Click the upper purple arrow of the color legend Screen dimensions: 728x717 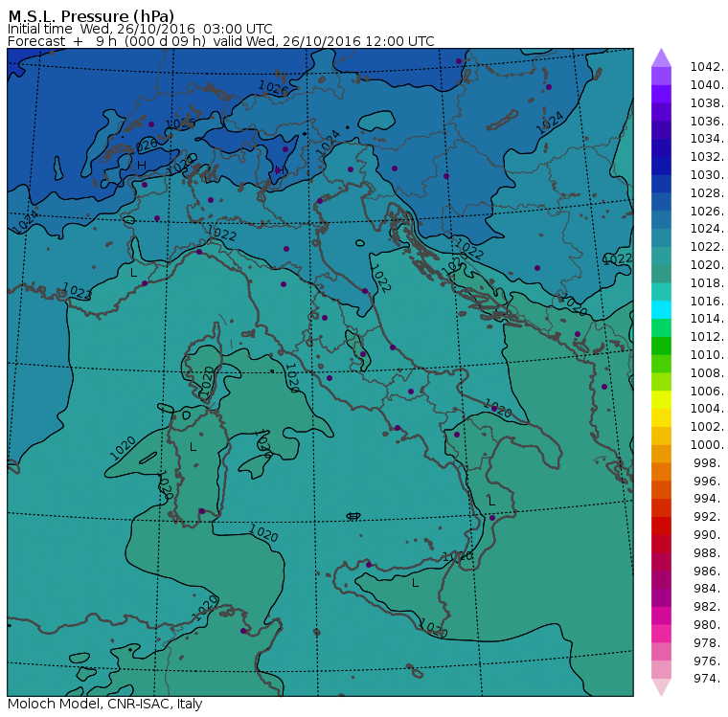click(661, 57)
